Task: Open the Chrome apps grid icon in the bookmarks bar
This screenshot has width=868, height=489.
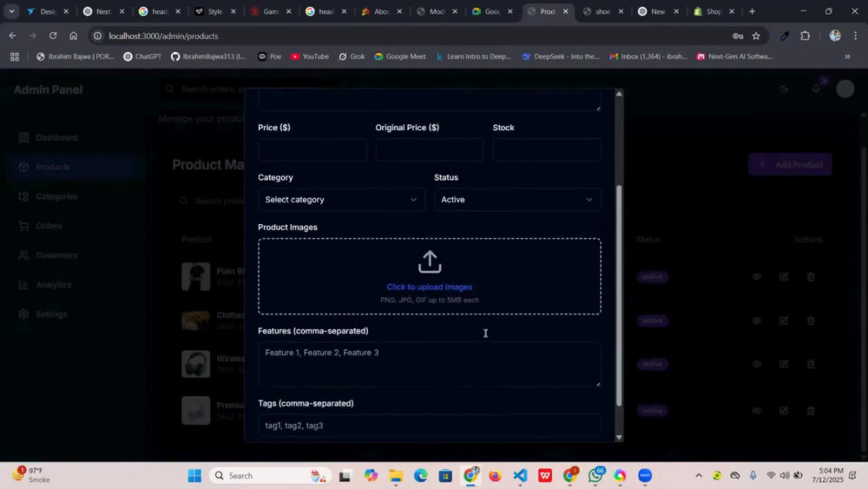Action: [x=15, y=56]
